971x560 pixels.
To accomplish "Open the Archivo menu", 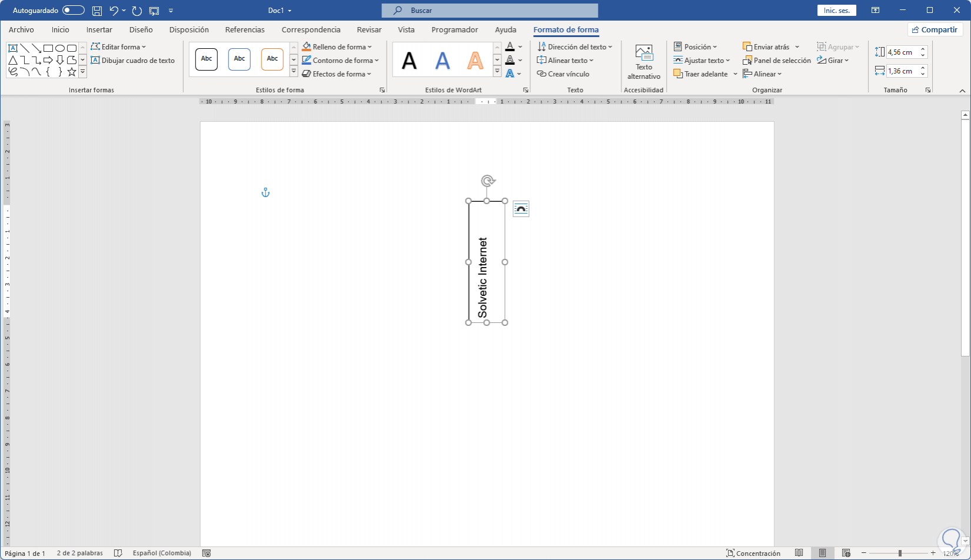I will click(21, 29).
